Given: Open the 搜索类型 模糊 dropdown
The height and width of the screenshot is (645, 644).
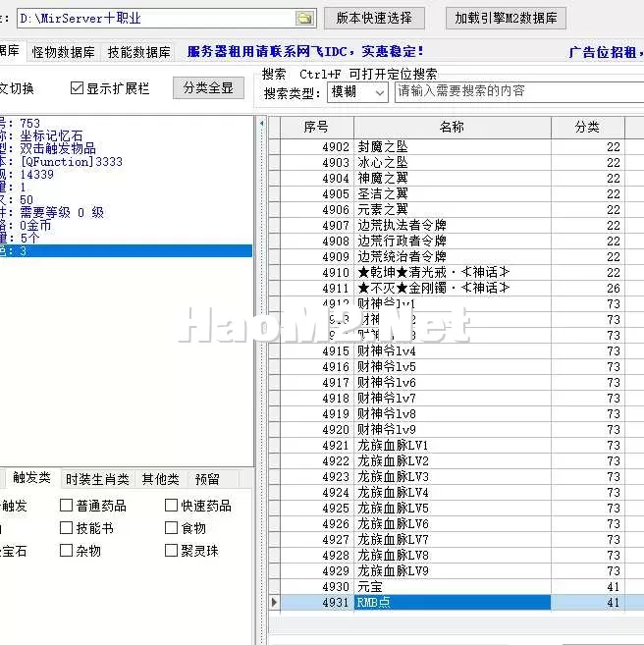Looking at the screenshot, I should (357, 92).
